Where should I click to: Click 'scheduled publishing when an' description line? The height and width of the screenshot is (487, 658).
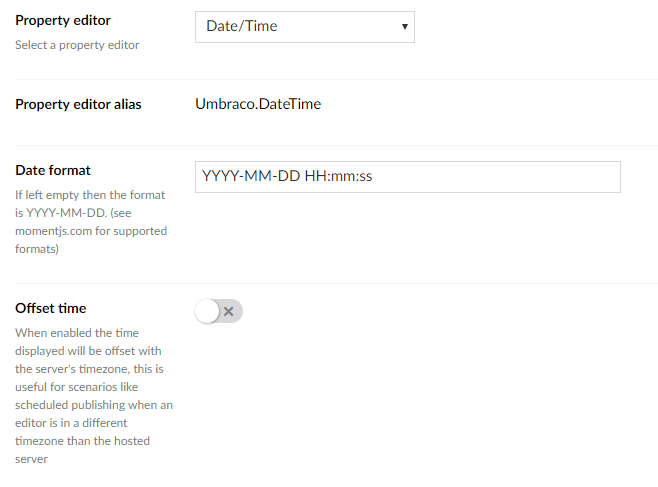(94, 405)
